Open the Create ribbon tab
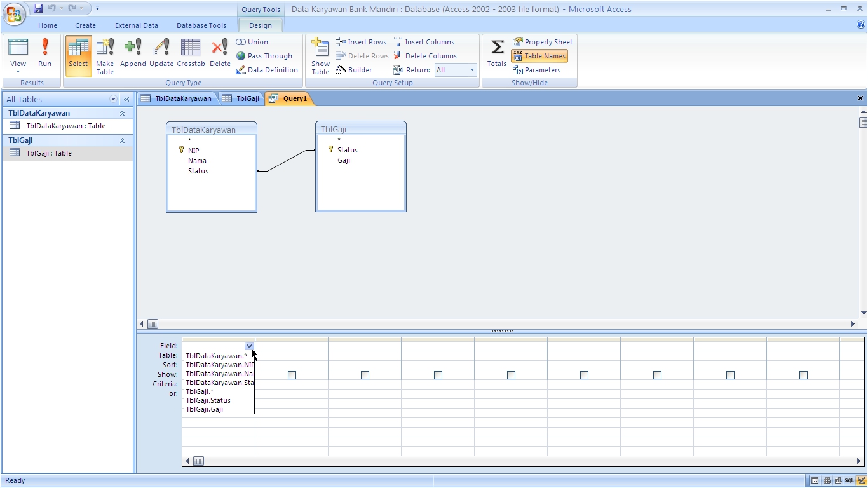 pyautogui.click(x=85, y=25)
